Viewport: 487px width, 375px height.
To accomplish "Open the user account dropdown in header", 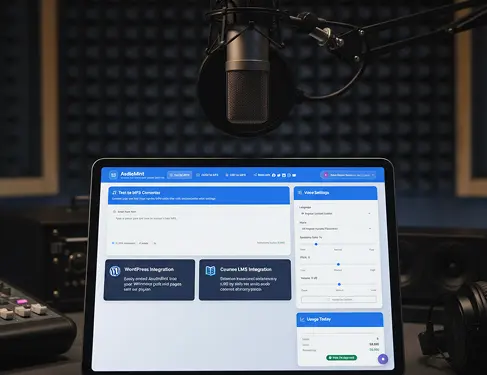I will 348,175.
